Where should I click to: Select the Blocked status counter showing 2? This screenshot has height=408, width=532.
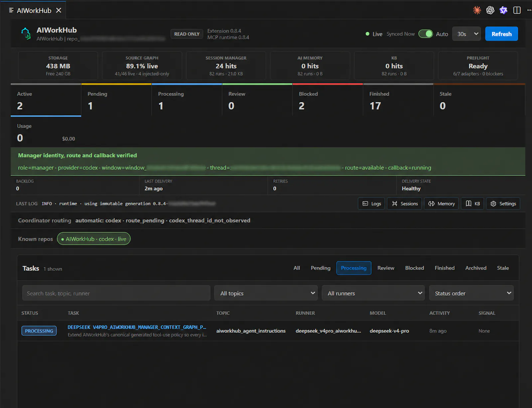pyautogui.click(x=328, y=100)
